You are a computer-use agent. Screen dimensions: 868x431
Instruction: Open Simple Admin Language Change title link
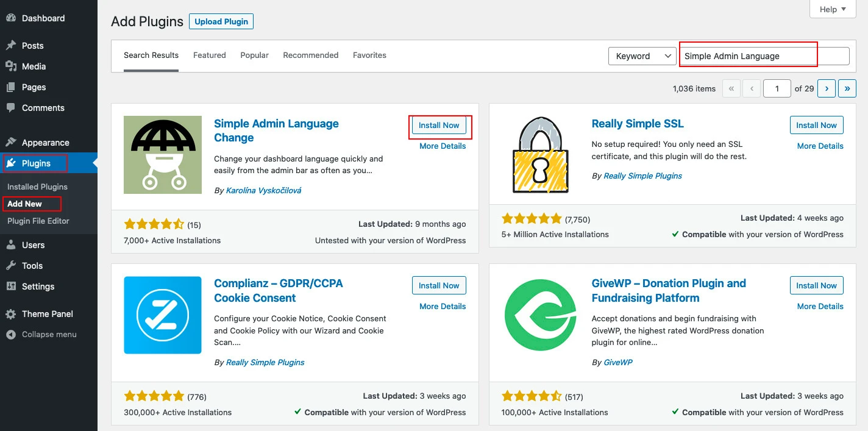(x=276, y=131)
